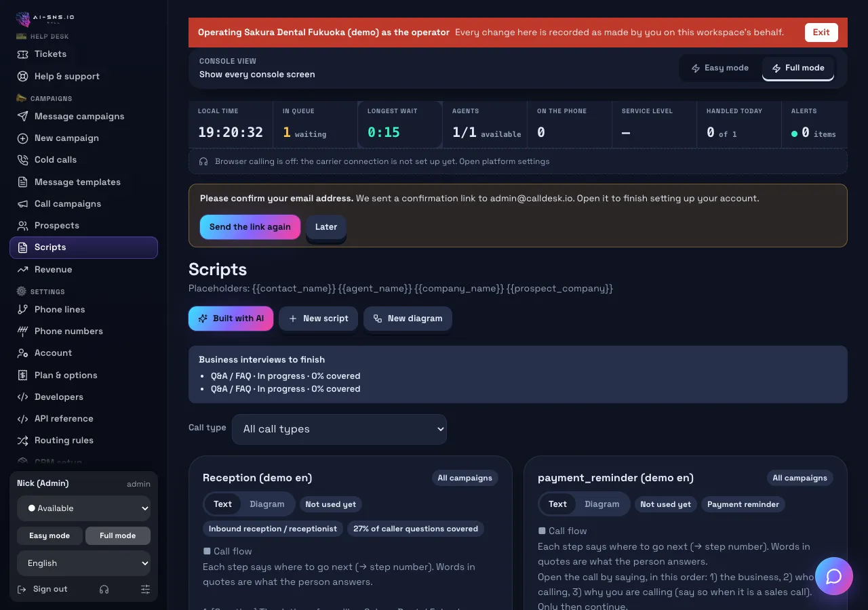Open the Available status dropdown
Viewport: 868px width, 610px height.
coord(83,508)
